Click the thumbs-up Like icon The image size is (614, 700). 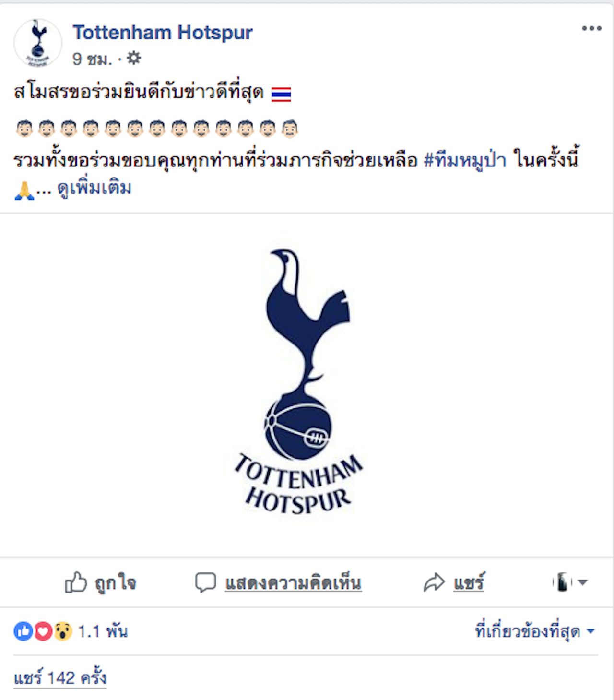(76, 582)
